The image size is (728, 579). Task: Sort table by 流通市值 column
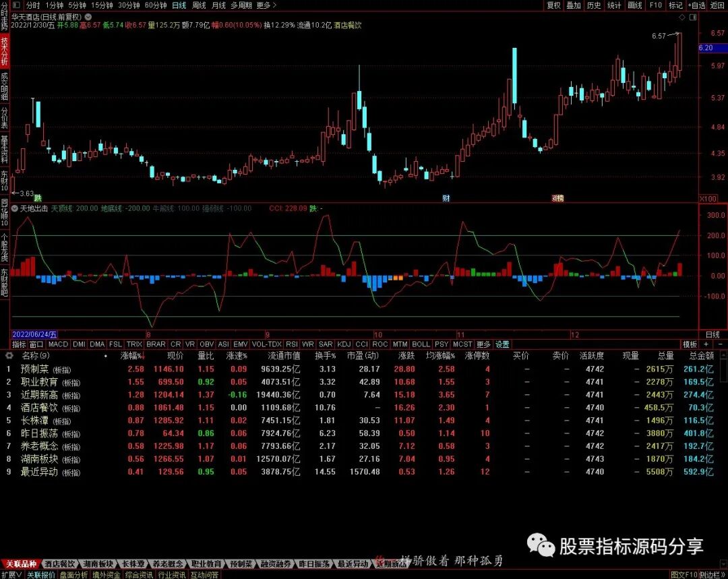[284, 356]
